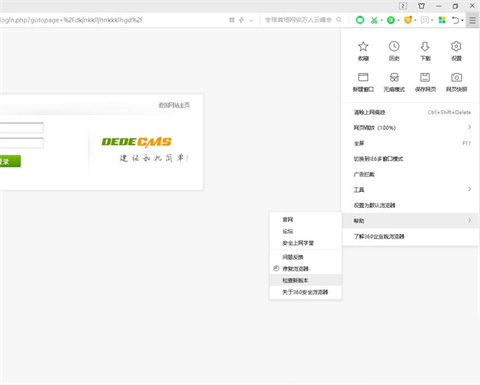Screen dimensions: 480x385
Task: Open History via the clock icon
Action: tap(394, 46)
